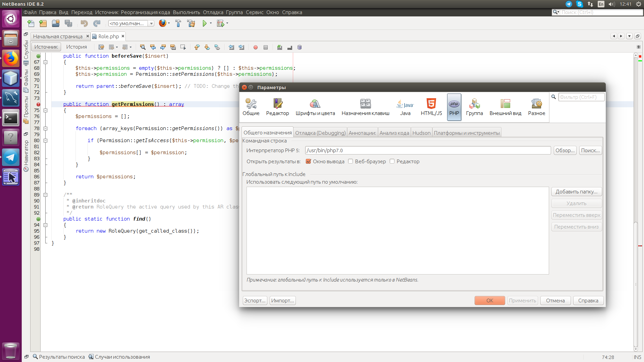This screenshot has width=644, height=362.
Task: Click the Redo toolbar icon
Action: 97,23
